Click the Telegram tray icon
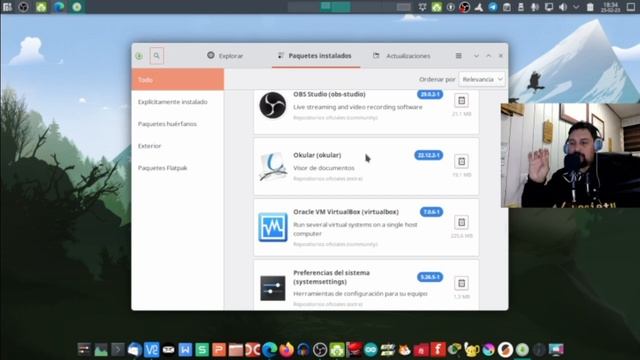The image size is (640, 360). (x=493, y=7)
